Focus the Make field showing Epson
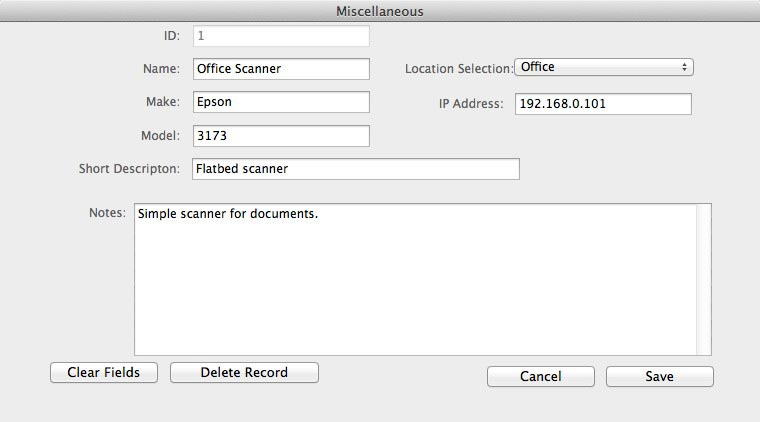This screenshot has width=760, height=422. (x=279, y=102)
